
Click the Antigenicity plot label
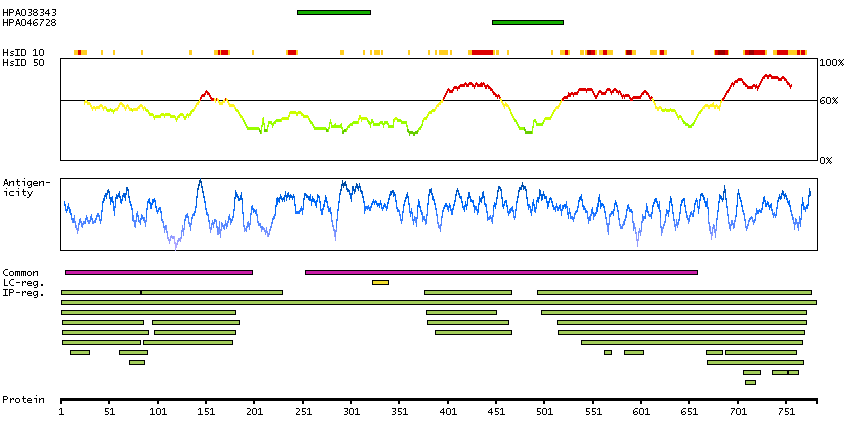24,187
